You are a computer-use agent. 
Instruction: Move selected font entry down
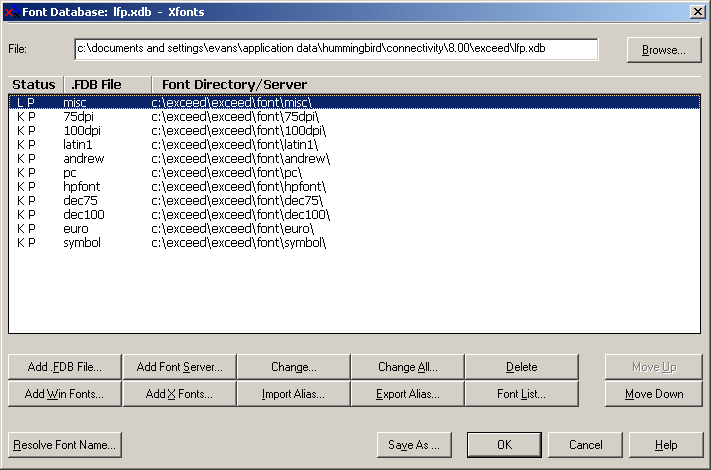(653, 394)
